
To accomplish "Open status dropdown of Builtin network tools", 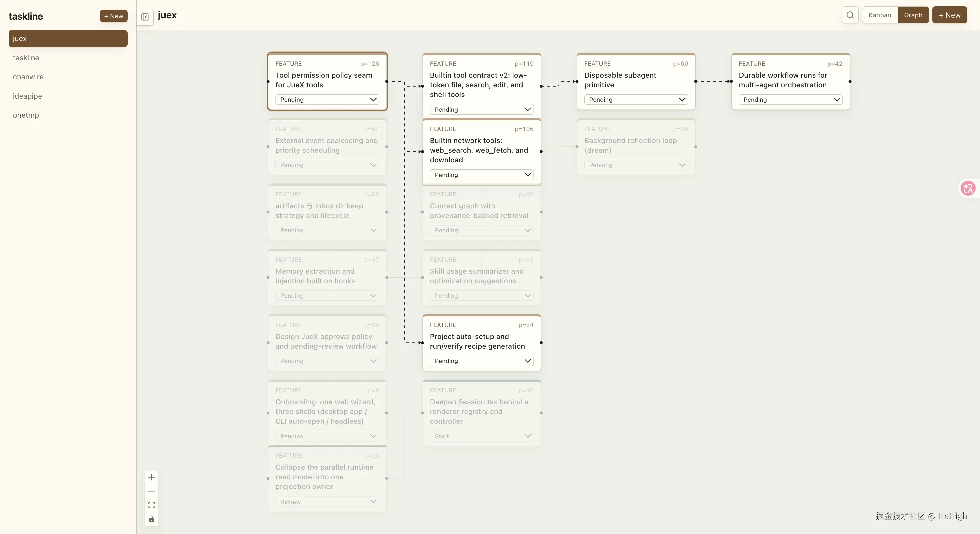I will [482, 175].
